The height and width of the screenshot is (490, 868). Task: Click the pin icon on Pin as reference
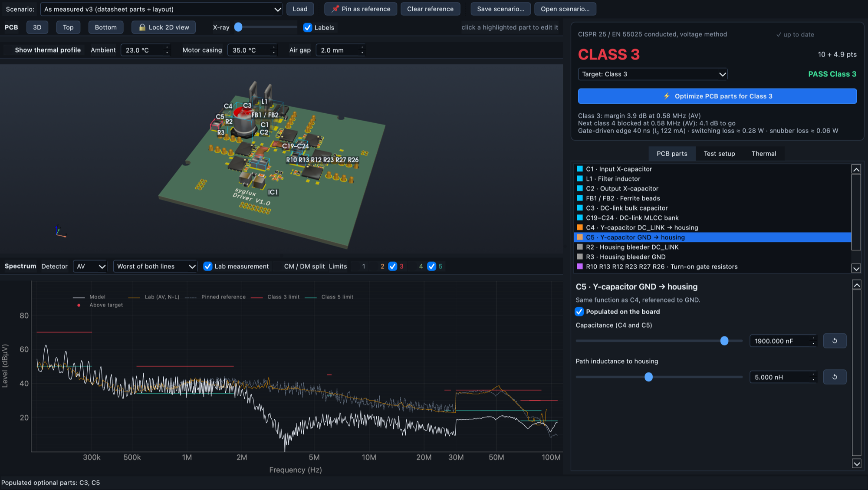click(335, 9)
